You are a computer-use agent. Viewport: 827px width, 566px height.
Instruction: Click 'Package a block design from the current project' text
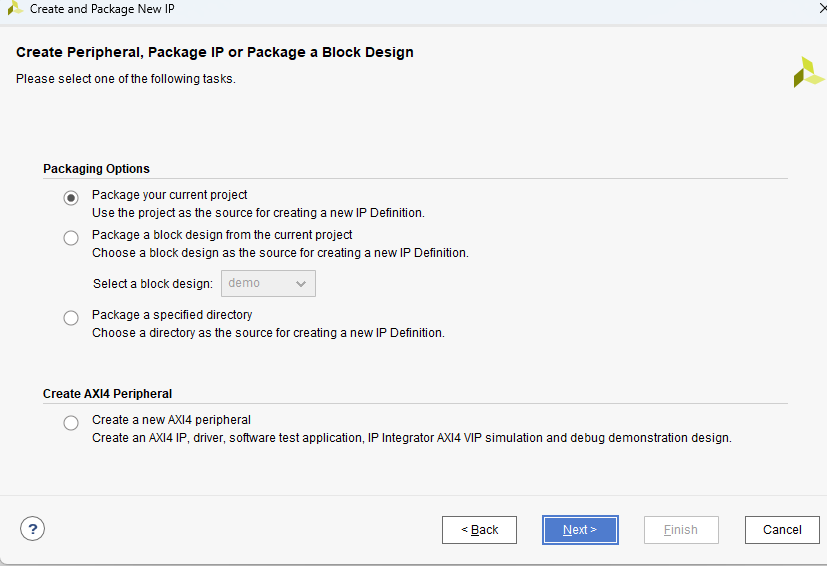(x=222, y=235)
